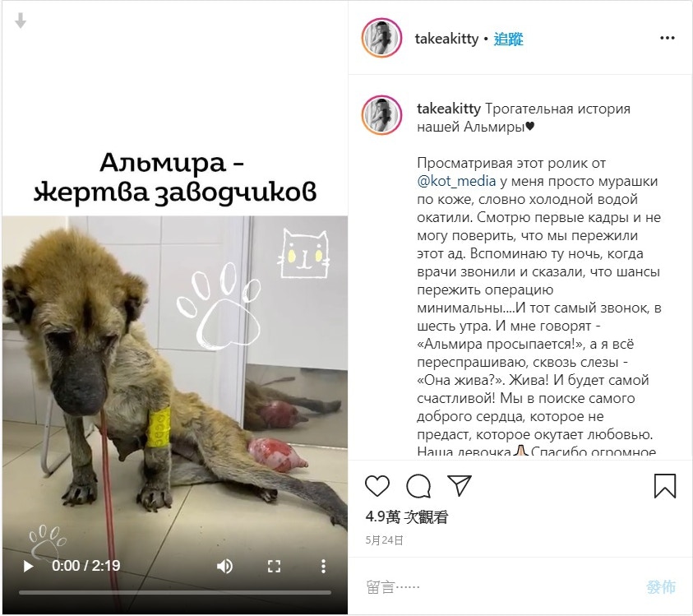693x616 pixels.
Task: Enter fullscreen video mode
Action: [274, 566]
